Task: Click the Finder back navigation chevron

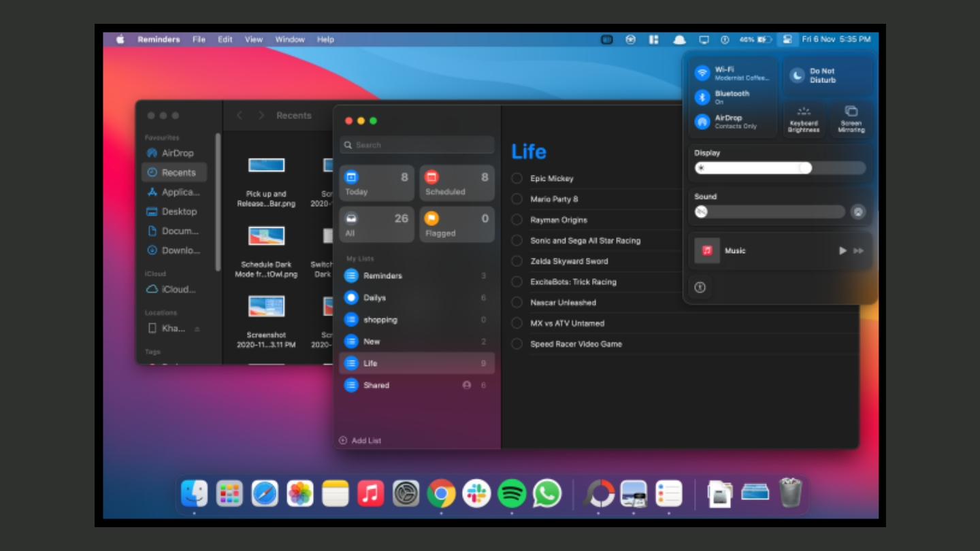Action: point(238,116)
